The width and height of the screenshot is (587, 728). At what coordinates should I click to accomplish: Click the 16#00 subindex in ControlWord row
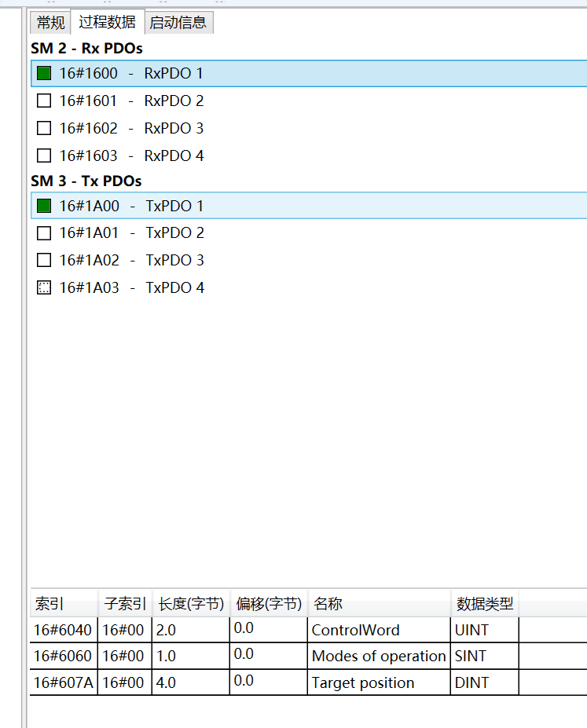coord(124,630)
